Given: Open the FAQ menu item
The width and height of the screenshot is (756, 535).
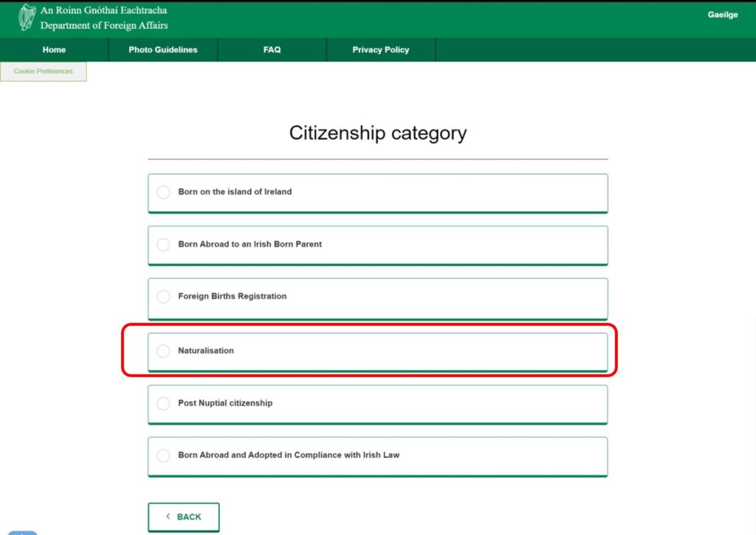Looking at the screenshot, I should [x=272, y=50].
